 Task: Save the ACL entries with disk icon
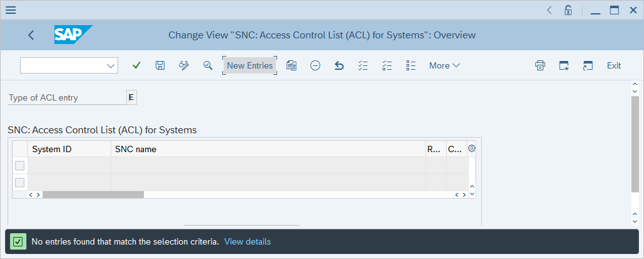coord(160,65)
